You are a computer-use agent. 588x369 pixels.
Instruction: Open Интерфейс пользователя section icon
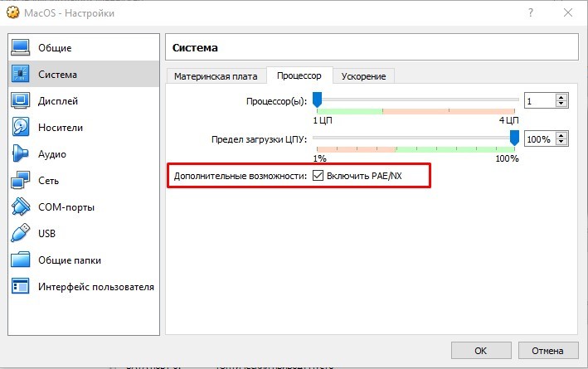pos(21,287)
